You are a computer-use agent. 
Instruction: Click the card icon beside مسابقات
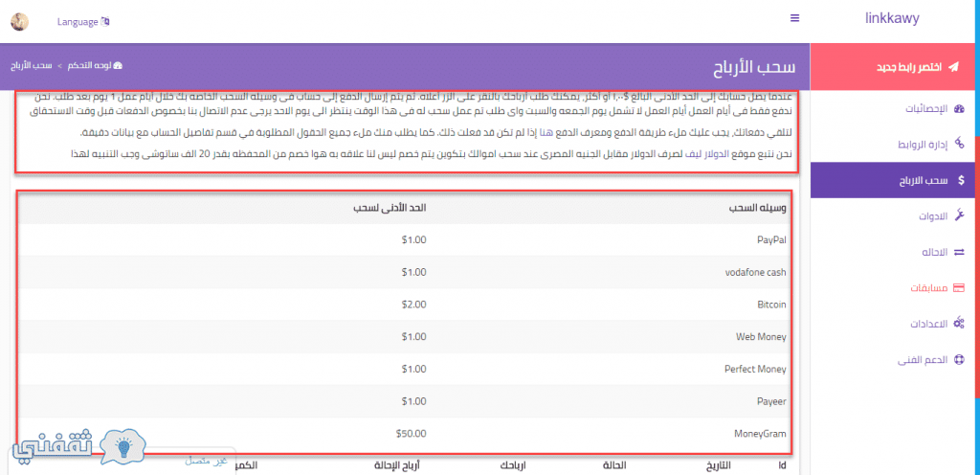click(960, 288)
